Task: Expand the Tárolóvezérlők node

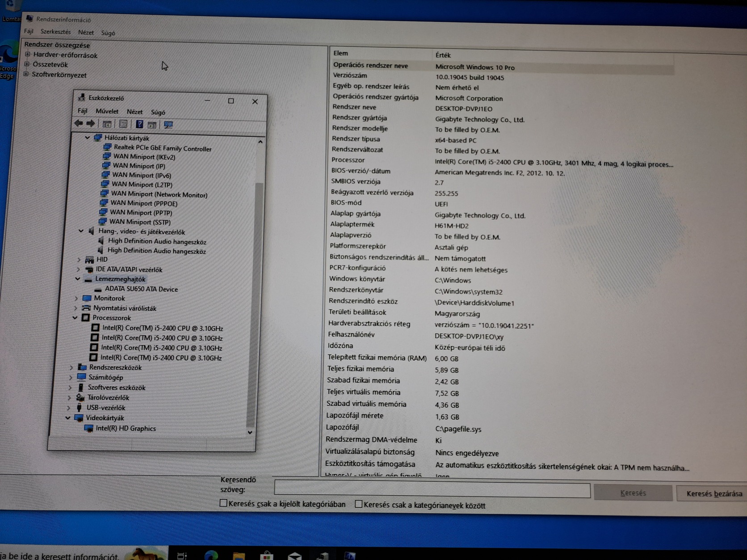Action: 69,397
